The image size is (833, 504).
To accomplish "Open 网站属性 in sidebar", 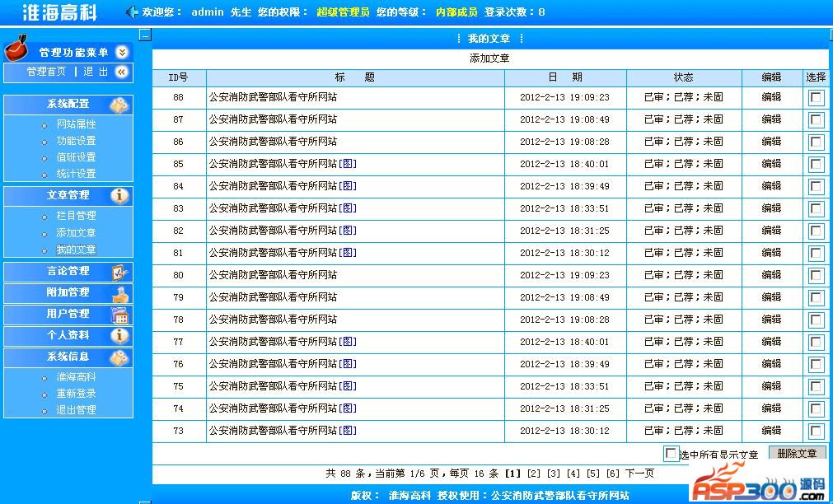I will 76,124.
